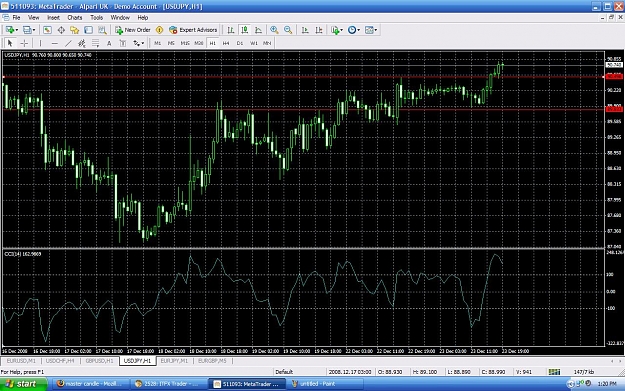Open the Windows start button
This screenshot has width=625, height=391.
point(23,384)
